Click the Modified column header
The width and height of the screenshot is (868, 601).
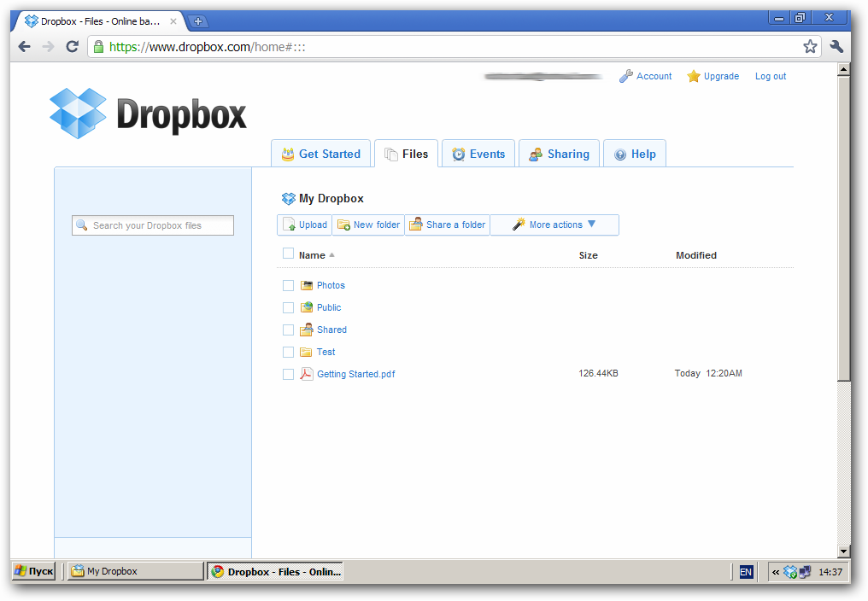[x=695, y=255]
